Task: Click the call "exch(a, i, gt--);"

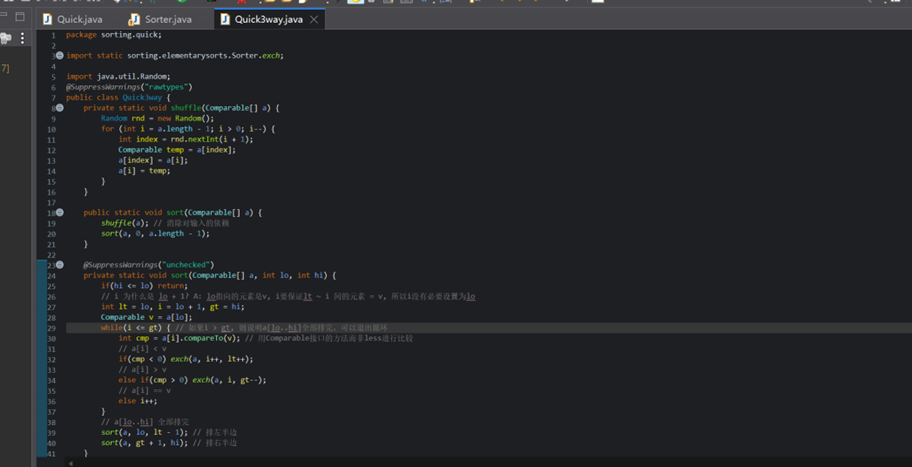Action: pos(229,380)
